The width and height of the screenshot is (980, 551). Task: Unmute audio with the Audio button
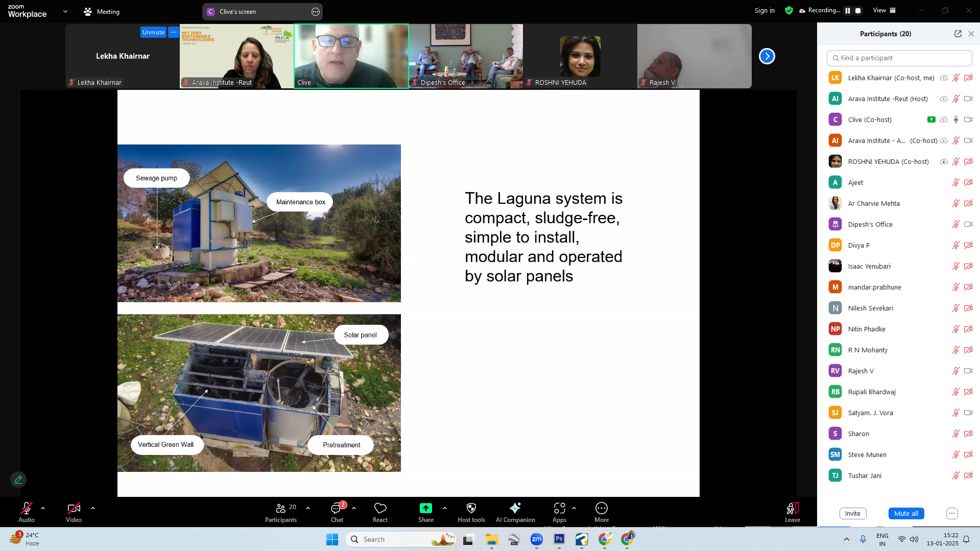pyautogui.click(x=27, y=512)
